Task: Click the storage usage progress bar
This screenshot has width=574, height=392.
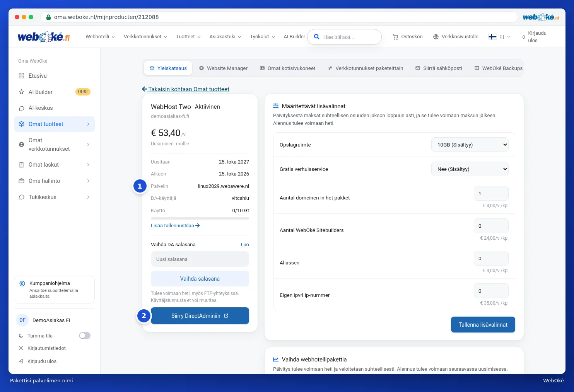Action: (x=200, y=218)
